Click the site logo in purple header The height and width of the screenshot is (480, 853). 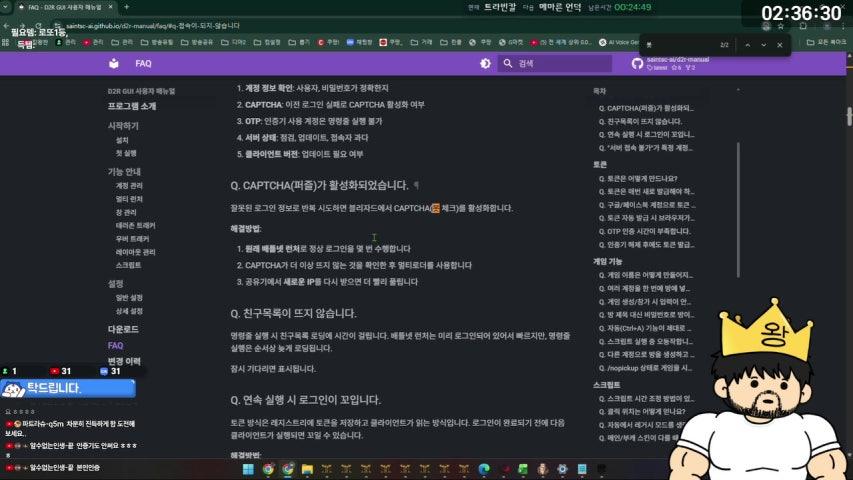pyautogui.click(x=114, y=64)
